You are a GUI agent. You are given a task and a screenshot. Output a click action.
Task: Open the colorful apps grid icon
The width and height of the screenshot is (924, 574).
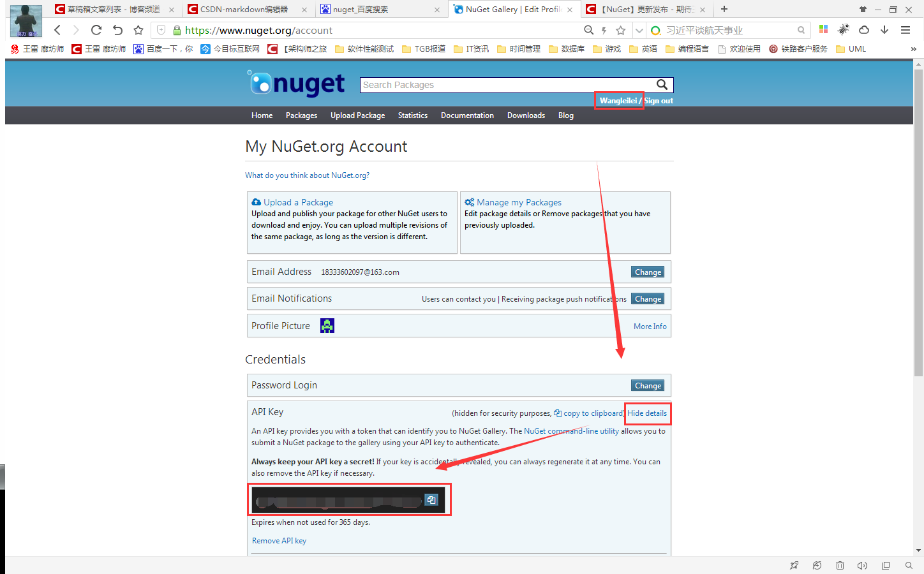pyautogui.click(x=823, y=29)
